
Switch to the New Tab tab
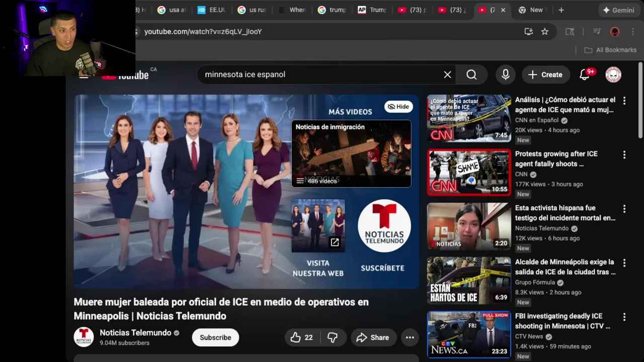coord(533,10)
